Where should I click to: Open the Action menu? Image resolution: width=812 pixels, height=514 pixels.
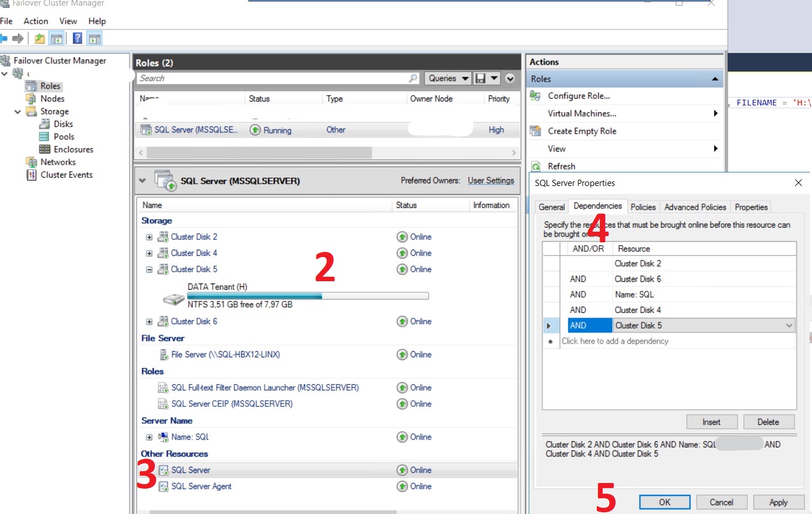(35, 21)
